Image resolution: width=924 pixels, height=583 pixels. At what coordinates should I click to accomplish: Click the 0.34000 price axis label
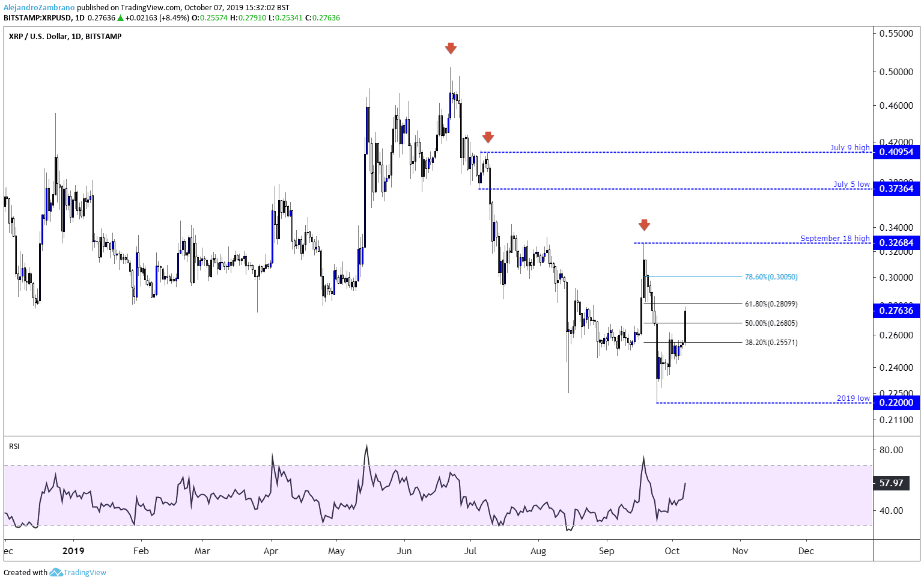(x=896, y=228)
